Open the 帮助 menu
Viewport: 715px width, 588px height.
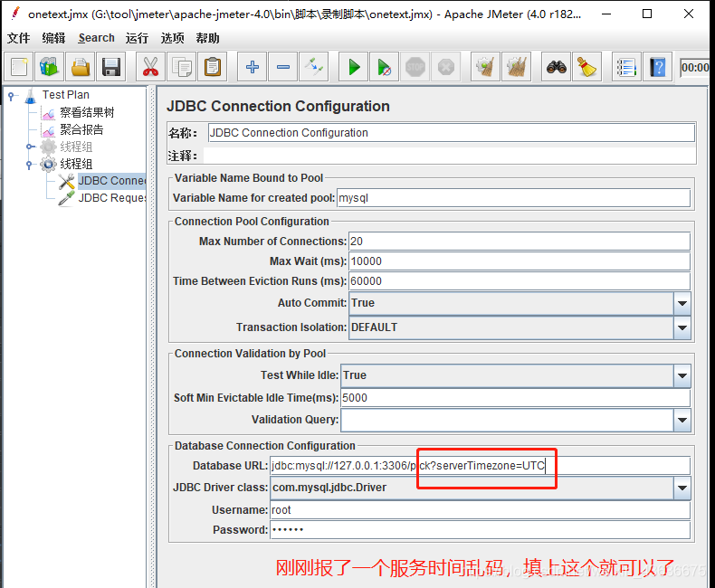click(207, 38)
